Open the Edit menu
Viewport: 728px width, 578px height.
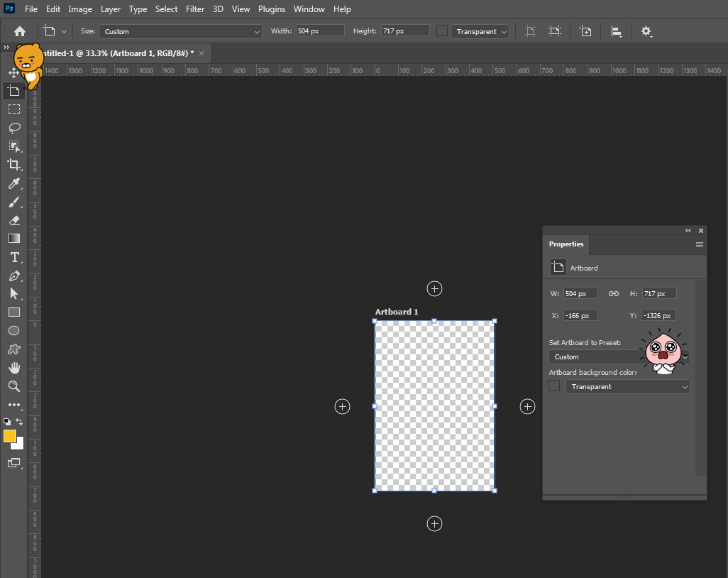click(53, 9)
